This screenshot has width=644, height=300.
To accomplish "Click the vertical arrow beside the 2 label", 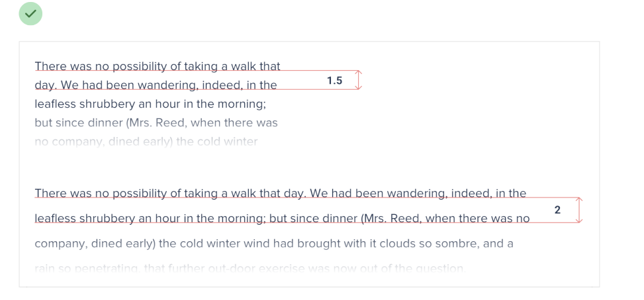I will [x=579, y=210].
